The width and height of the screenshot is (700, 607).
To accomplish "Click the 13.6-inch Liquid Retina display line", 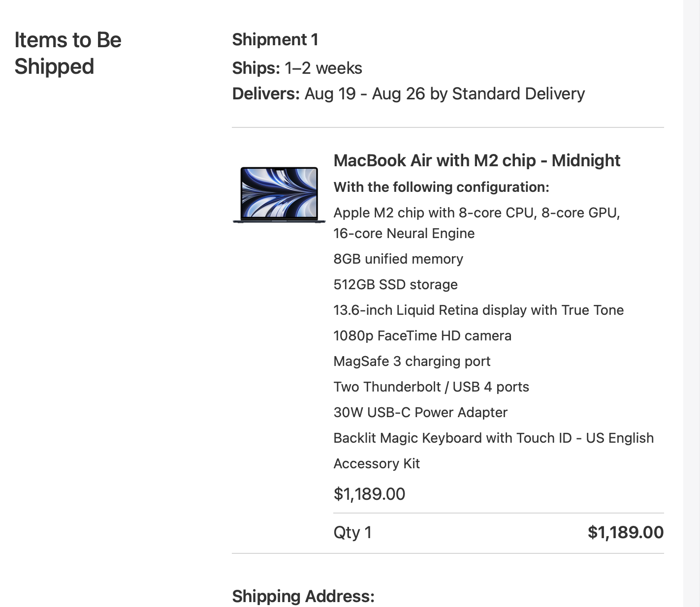I will pos(478,310).
